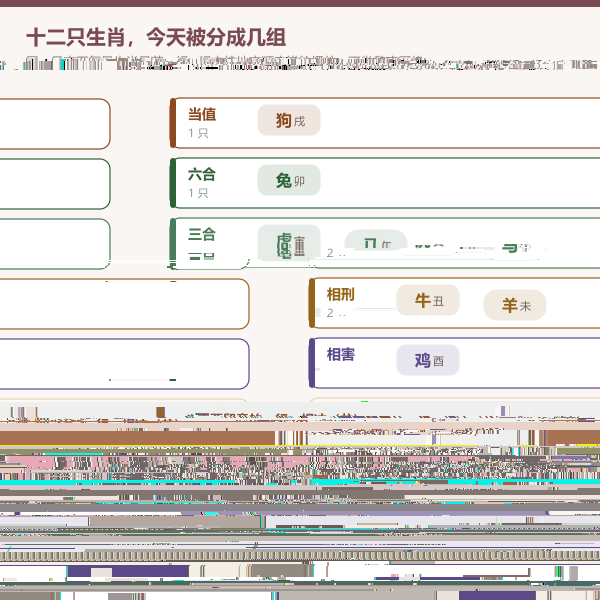Click the 三合 group label
Screen dimensions: 600x600
coord(202,234)
